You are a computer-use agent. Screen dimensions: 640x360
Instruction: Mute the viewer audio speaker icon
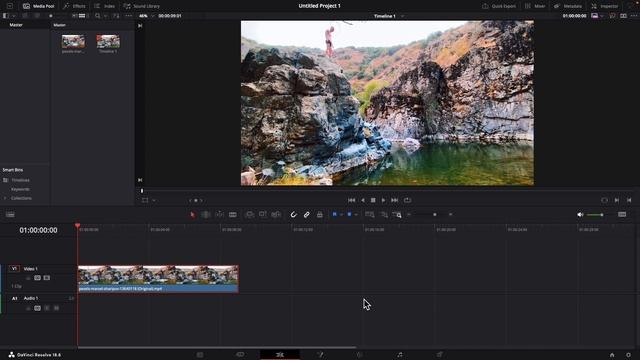(x=580, y=215)
